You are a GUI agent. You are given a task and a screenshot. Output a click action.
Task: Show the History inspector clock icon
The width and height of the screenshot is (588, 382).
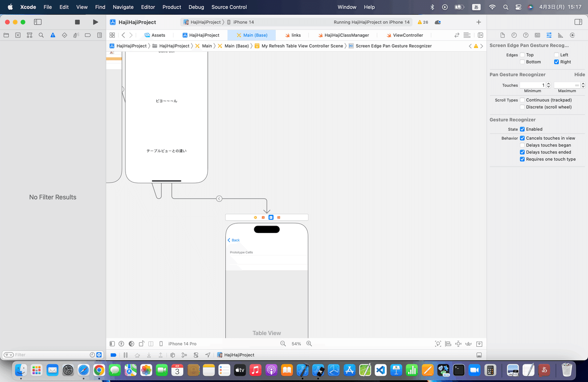click(514, 35)
